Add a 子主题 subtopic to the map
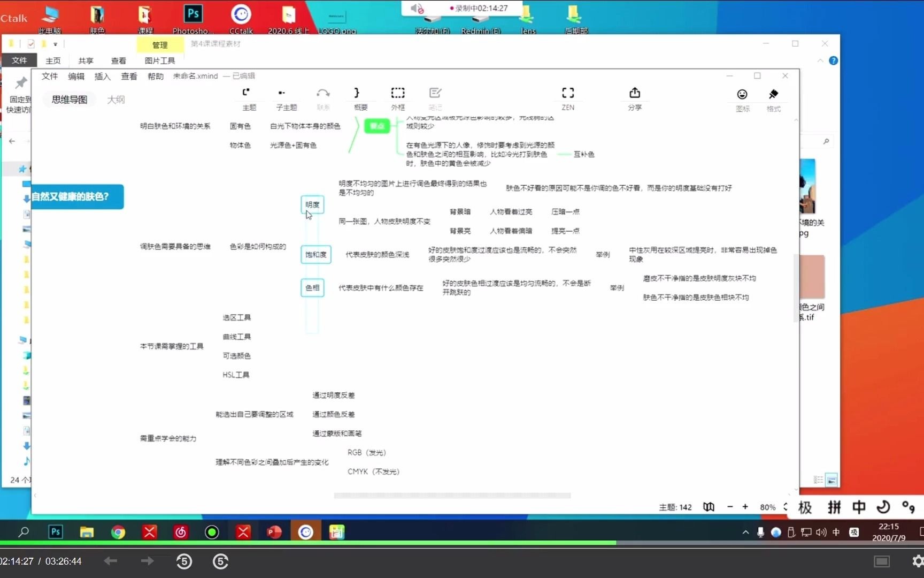This screenshot has height=578, width=924. tap(286, 99)
